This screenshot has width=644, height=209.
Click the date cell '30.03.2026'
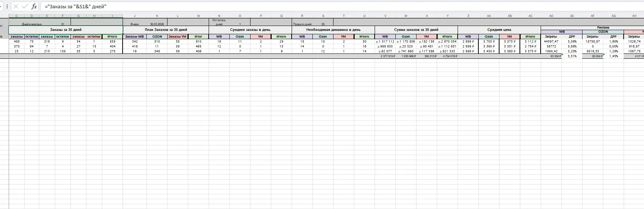click(157, 24)
